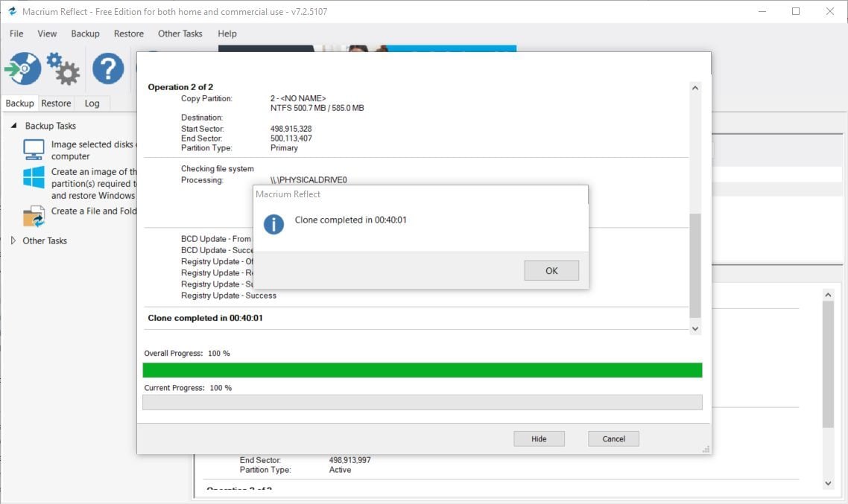The width and height of the screenshot is (848, 504).
Task: Open the View menu
Action: point(47,34)
